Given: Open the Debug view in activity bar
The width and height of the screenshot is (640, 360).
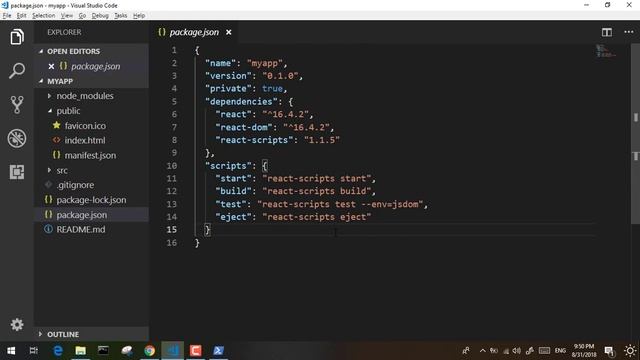Looking at the screenshot, I should click(x=17, y=138).
